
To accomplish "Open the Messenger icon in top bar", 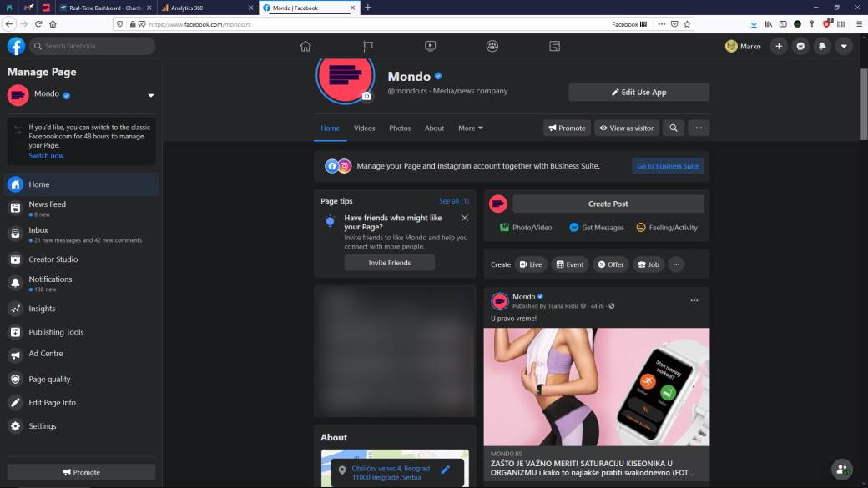I will coord(800,46).
